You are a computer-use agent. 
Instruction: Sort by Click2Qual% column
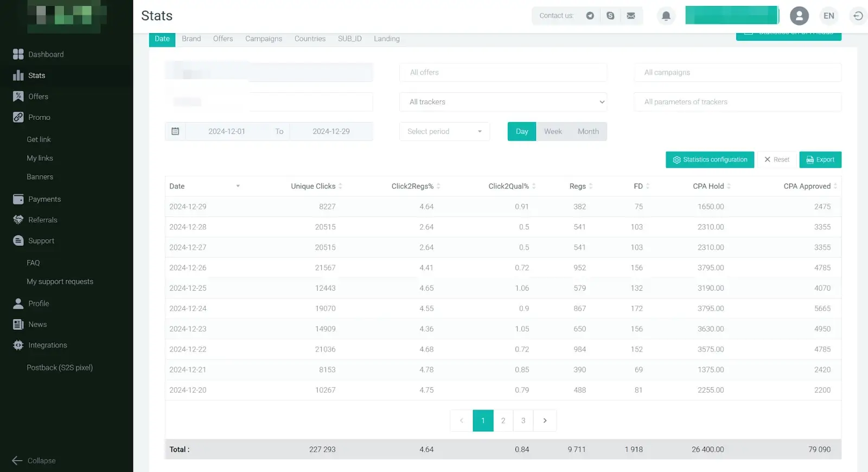coord(512,186)
